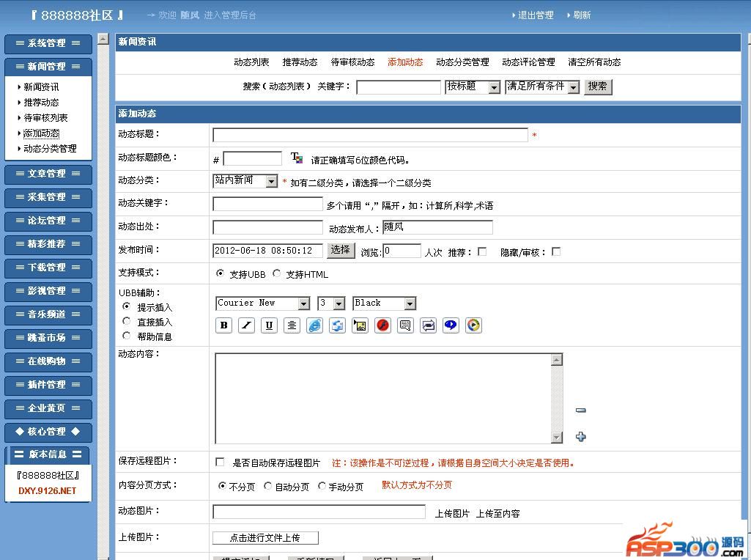Check the 隐藏/审核 checkbox
This screenshot has height=560, width=751.
556,251
